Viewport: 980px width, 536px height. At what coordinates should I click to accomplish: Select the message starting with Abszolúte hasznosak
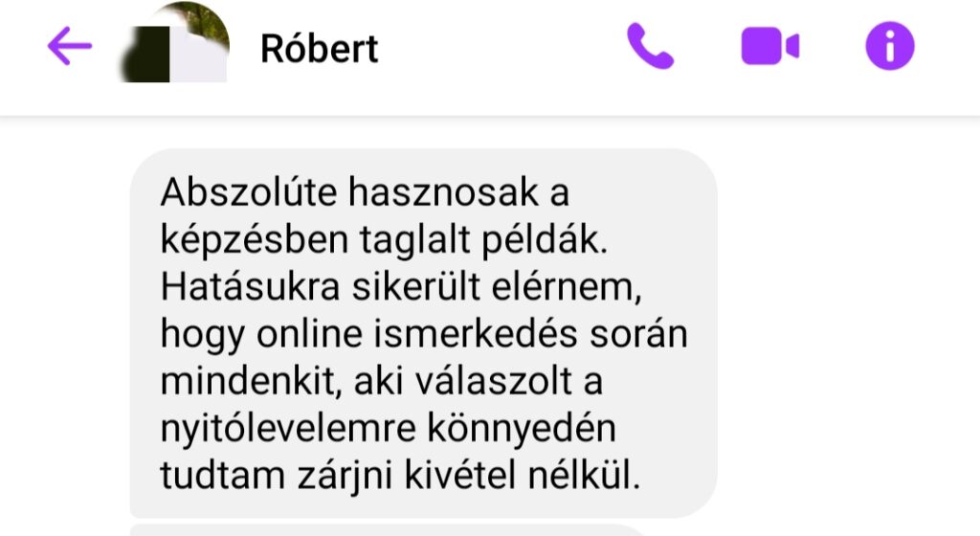pos(423,333)
